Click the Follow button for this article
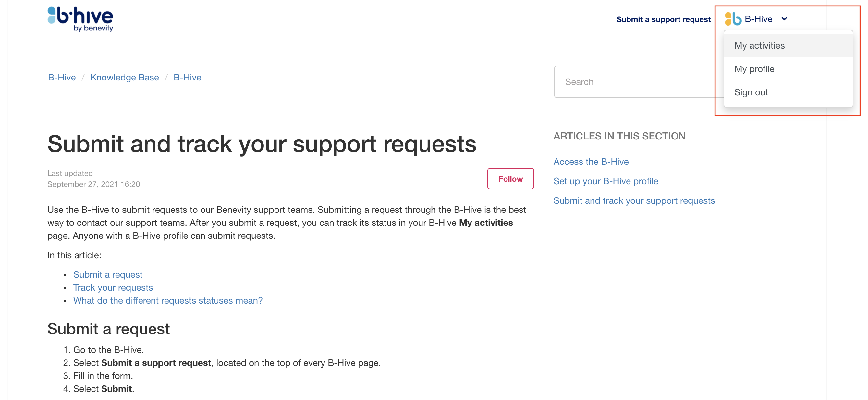 [510, 179]
